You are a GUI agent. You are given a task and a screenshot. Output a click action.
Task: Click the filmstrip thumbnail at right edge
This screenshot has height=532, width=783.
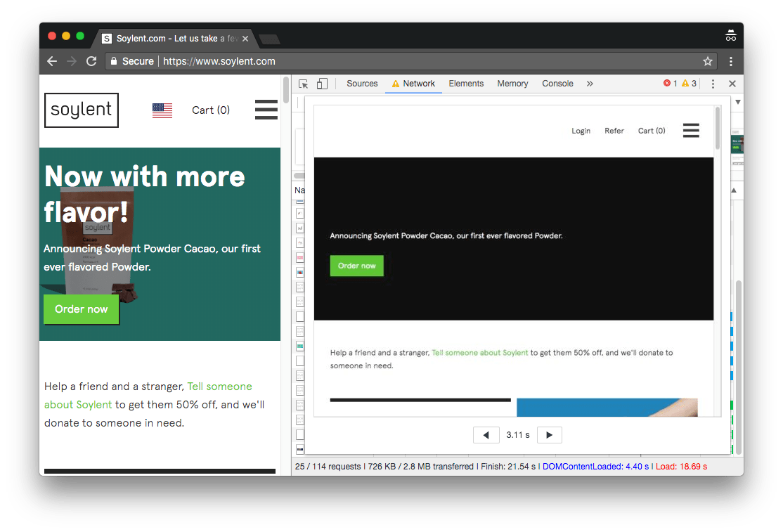point(737,148)
